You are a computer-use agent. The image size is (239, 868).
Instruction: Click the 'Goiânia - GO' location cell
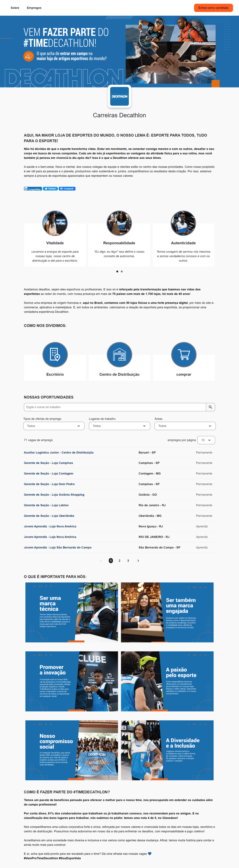148,495
